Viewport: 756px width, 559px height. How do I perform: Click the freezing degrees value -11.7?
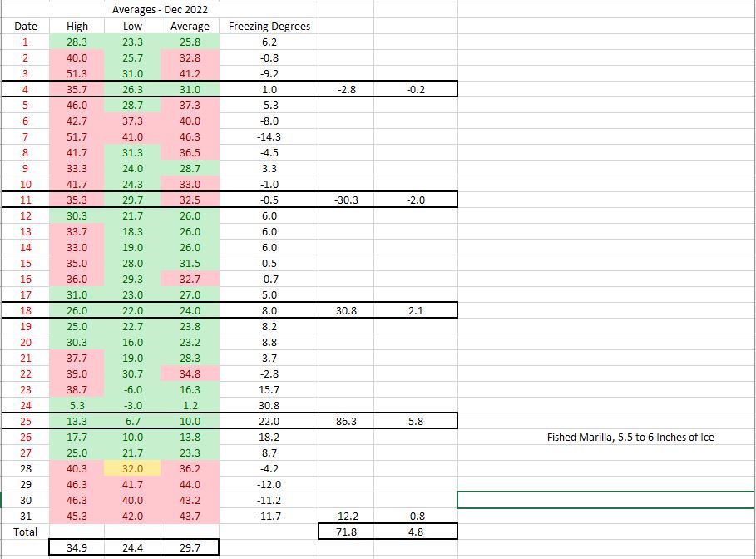click(269, 516)
